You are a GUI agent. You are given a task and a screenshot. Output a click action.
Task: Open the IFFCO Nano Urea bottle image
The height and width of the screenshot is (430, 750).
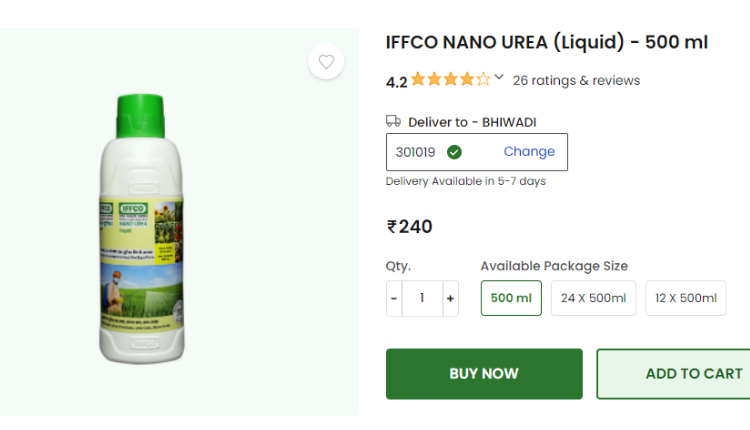point(142,229)
